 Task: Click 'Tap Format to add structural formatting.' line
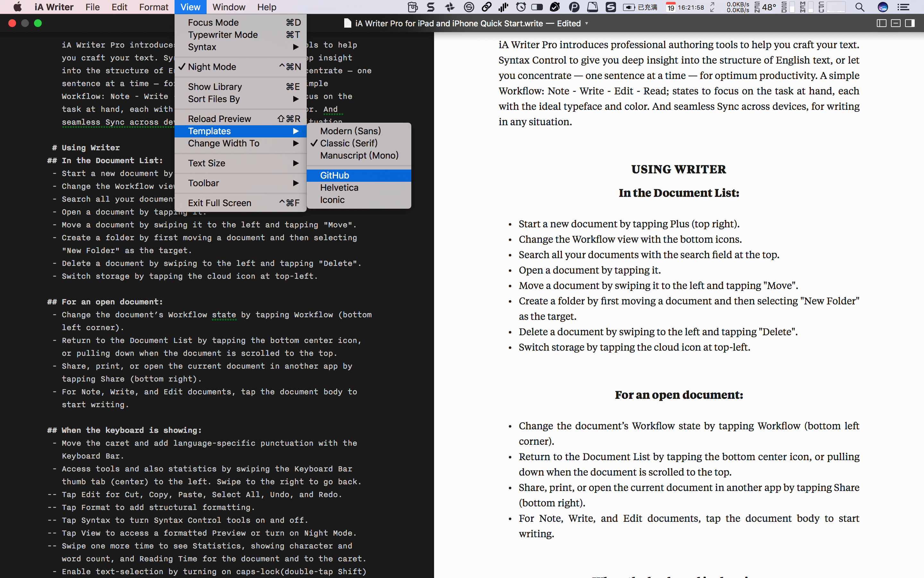click(158, 507)
